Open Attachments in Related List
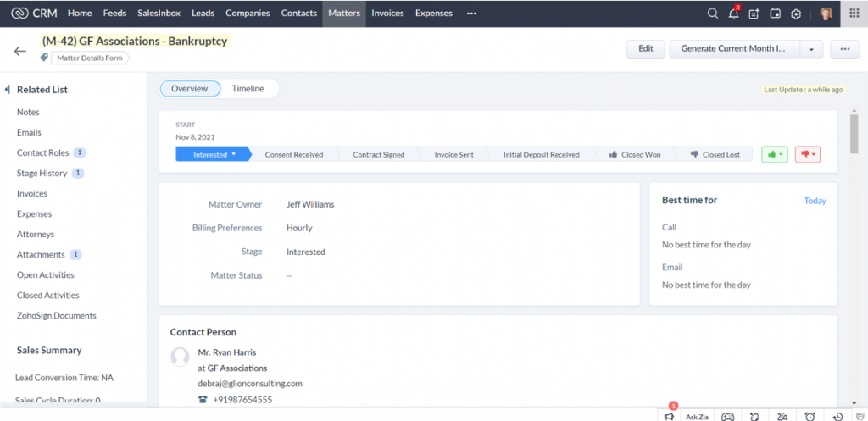Image resolution: width=868 pixels, height=421 pixels. pyautogui.click(x=41, y=254)
